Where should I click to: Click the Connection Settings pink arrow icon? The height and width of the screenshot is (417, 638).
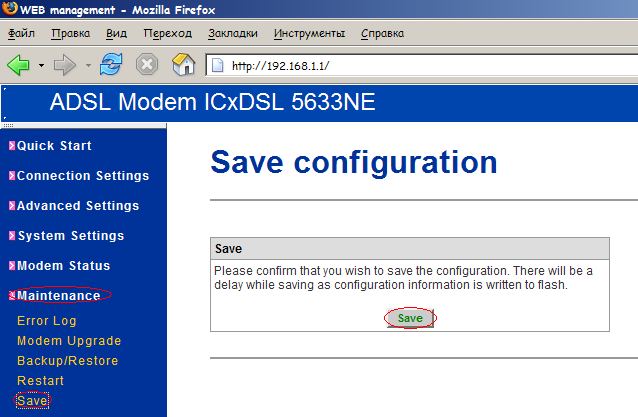12,176
